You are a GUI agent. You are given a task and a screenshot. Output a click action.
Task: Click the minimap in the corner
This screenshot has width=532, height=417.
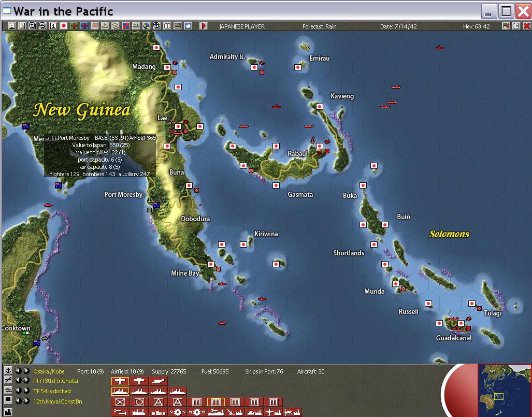click(504, 390)
